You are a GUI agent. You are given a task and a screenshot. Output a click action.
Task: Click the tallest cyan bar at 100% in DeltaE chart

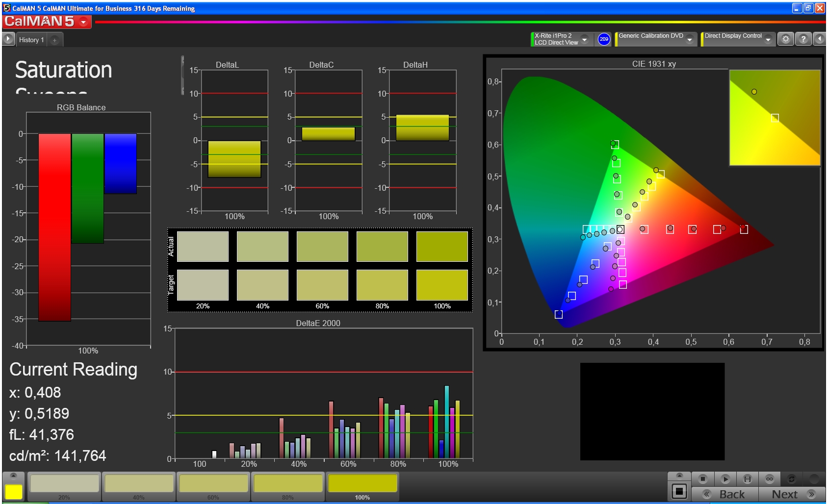447,422
